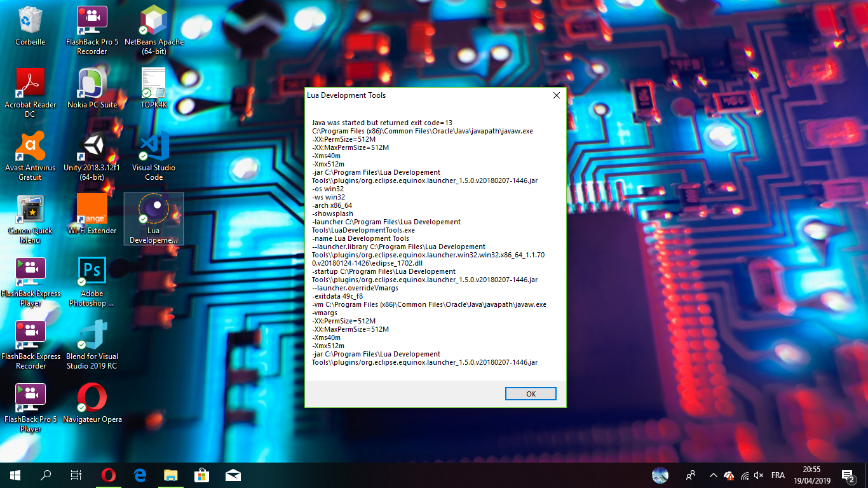Select Unity 2018.3.12f1 desktop icon

[x=92, y=156]
